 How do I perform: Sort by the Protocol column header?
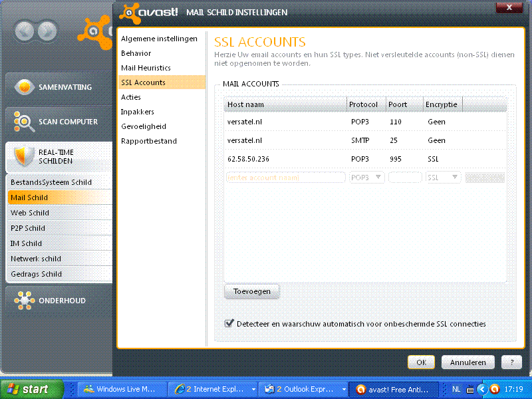(366, 104)
